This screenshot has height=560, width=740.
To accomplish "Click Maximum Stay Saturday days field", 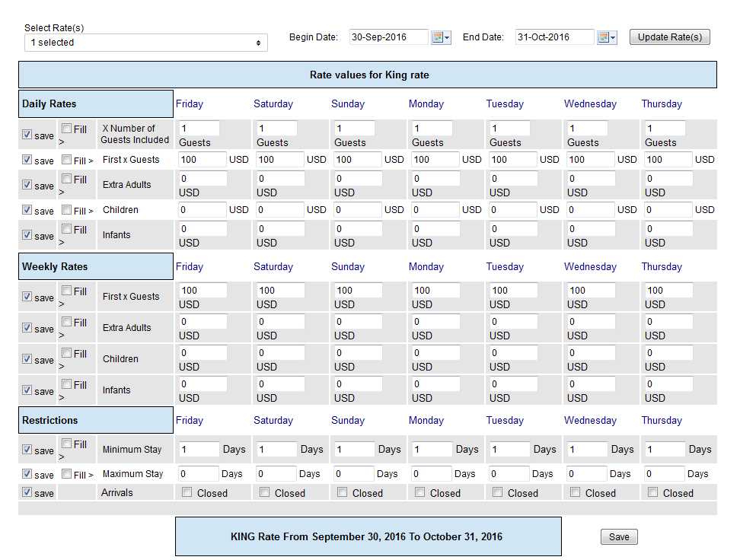I will pyautogui.click(x=276, y=473).
